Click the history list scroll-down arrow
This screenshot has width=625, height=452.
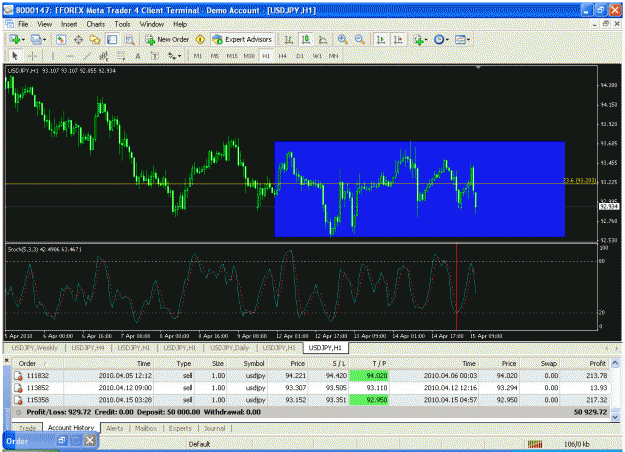615,417
